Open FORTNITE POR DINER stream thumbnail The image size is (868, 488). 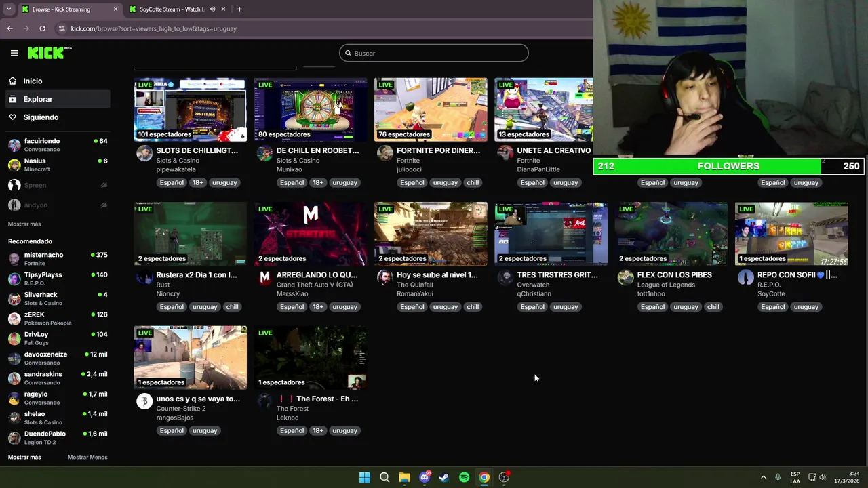pyautogui.click(x=431, y=109)
